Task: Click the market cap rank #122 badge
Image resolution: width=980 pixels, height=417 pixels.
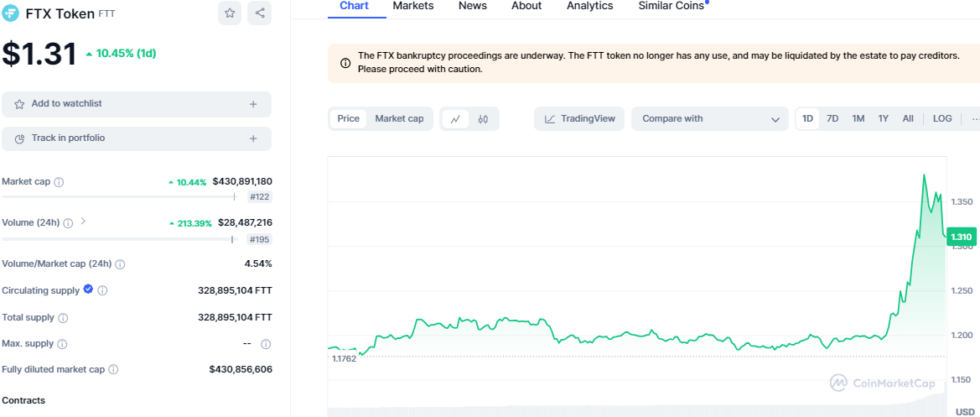Action: (259, 197)
